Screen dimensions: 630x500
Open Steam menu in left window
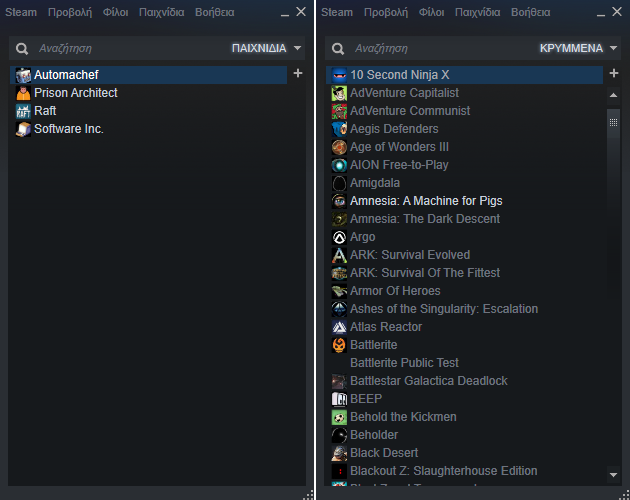(21, 12)
